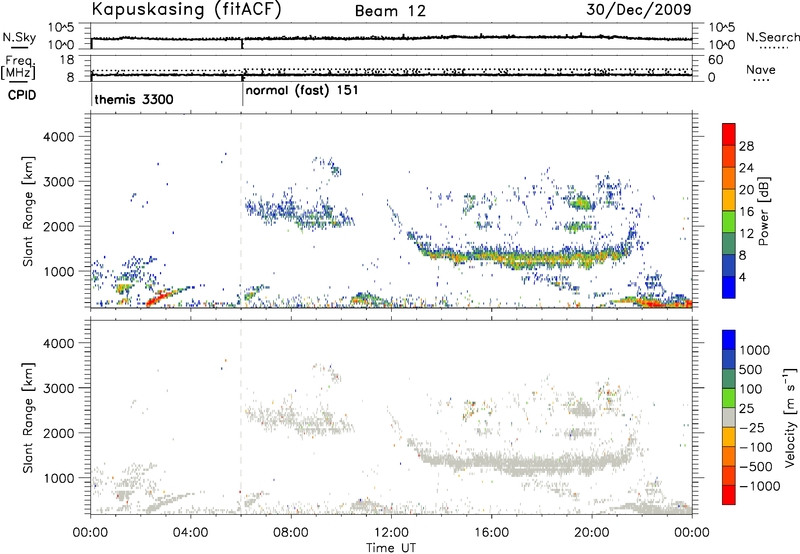The width and height of the screenshot is (800, 554).
Task: Click the dotted line sample under Nave
Action: [761, 80]
